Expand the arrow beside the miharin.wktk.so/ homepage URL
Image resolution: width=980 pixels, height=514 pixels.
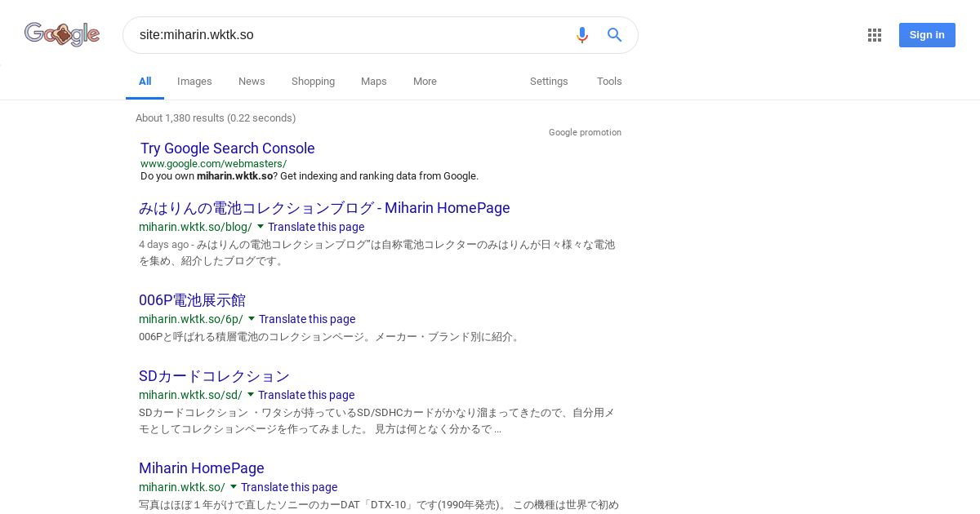[x=234, y=487]
